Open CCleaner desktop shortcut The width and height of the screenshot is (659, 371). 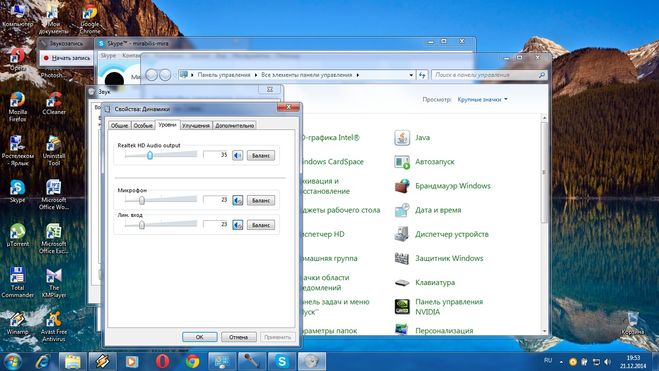tap(54, 103)
